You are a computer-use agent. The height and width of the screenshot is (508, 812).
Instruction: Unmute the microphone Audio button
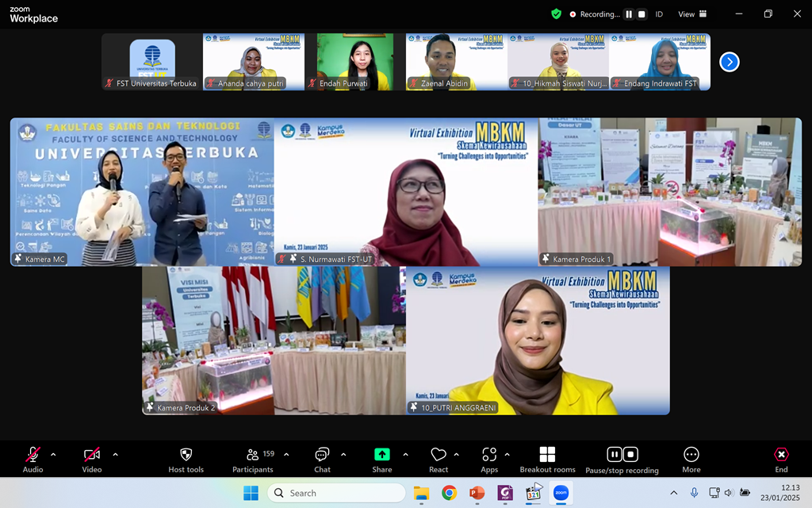tap(33, 455)
